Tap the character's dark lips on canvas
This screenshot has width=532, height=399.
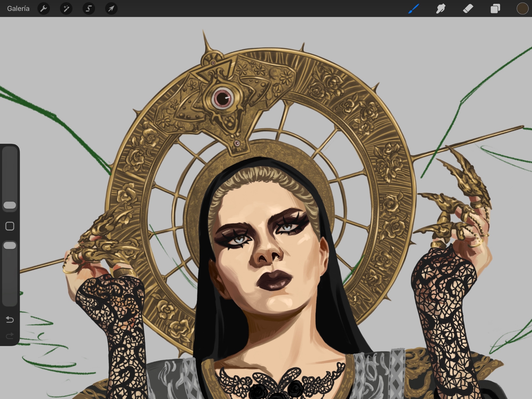[275, 280]
